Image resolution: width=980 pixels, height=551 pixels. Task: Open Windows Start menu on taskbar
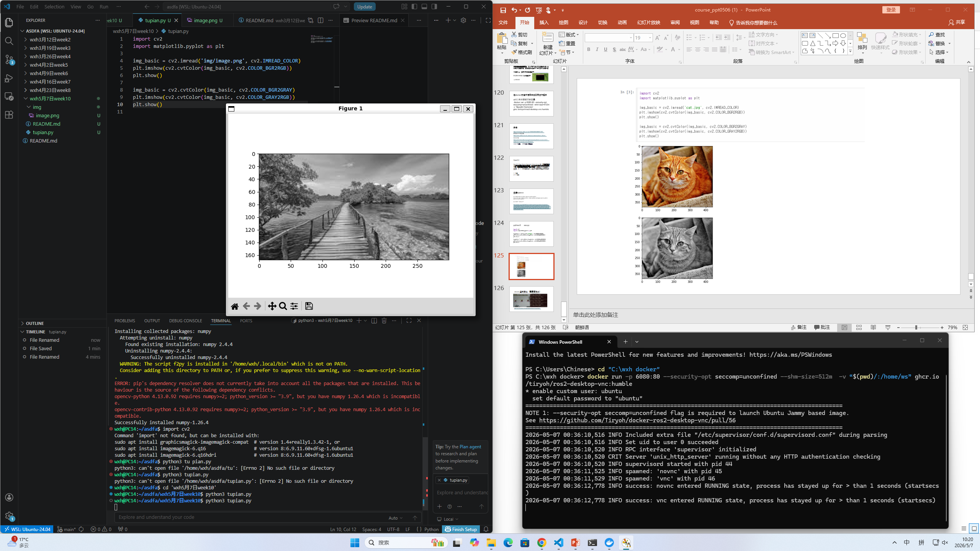(x=355, y=543)
